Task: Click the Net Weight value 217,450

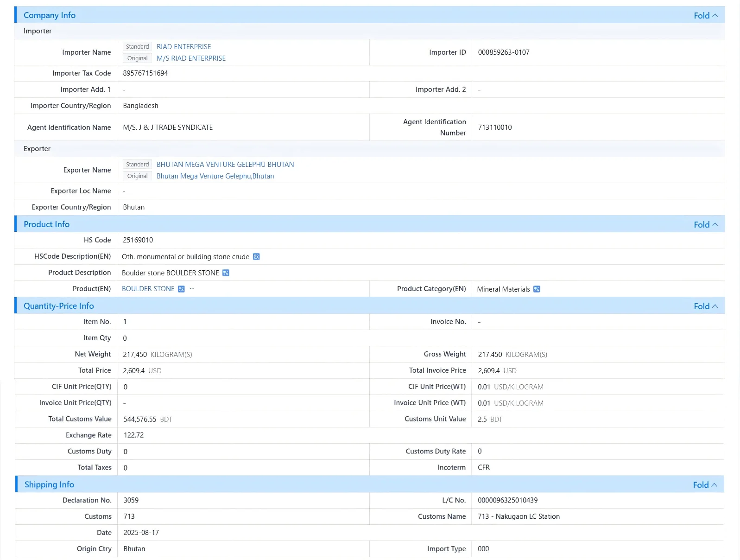Action: tap(135, 355)
